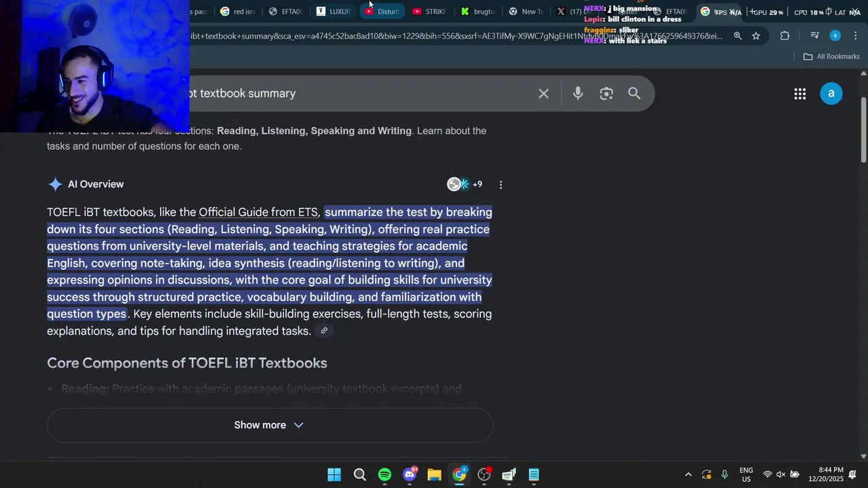Image resolution: width=868 pixels, height=488 pixels.
Task: Click the 'Reading, Listening, Speaking and Writing' bold text
Action: 314,131
